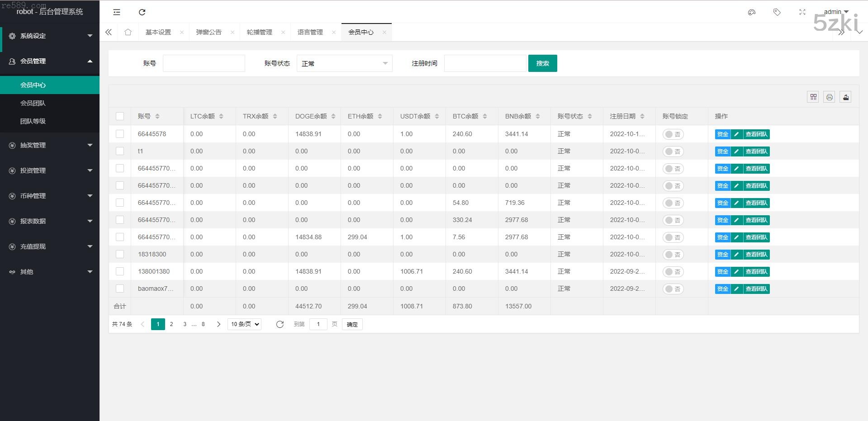
Task: Open 会员团队 in the sidebar
Action: click(33, 103)
